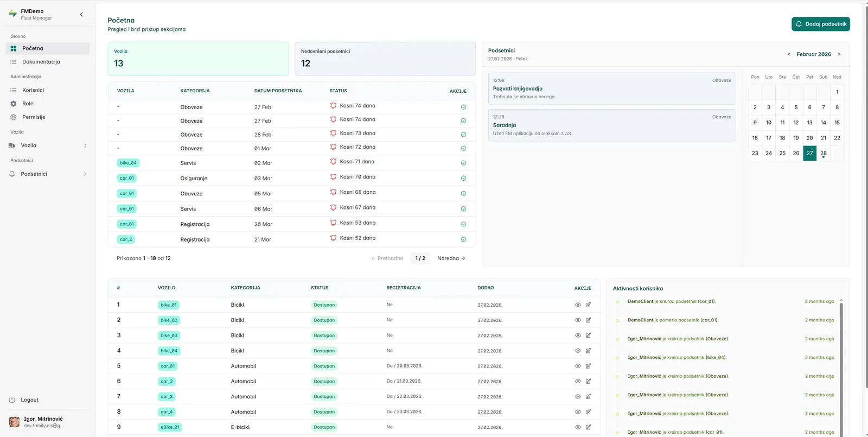Open the Saradnja reminder card
This screenshot has height=437, width=868.
[x=612, y=125]
